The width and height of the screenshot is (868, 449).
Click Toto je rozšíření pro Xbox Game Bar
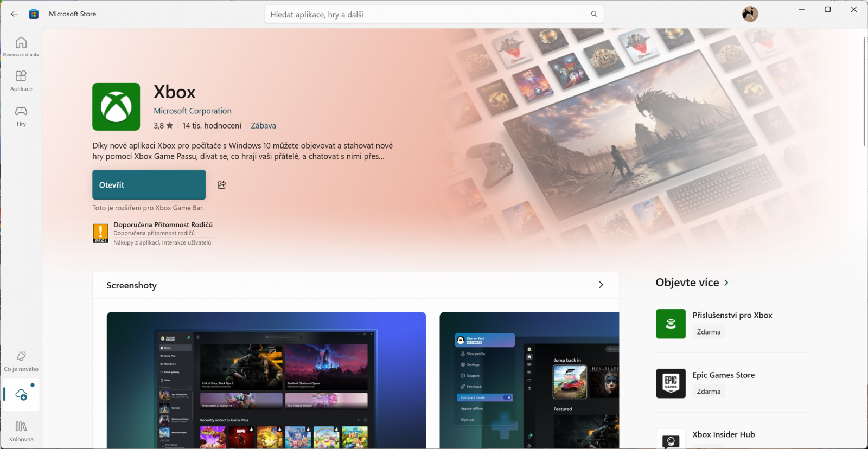[148, 208]
